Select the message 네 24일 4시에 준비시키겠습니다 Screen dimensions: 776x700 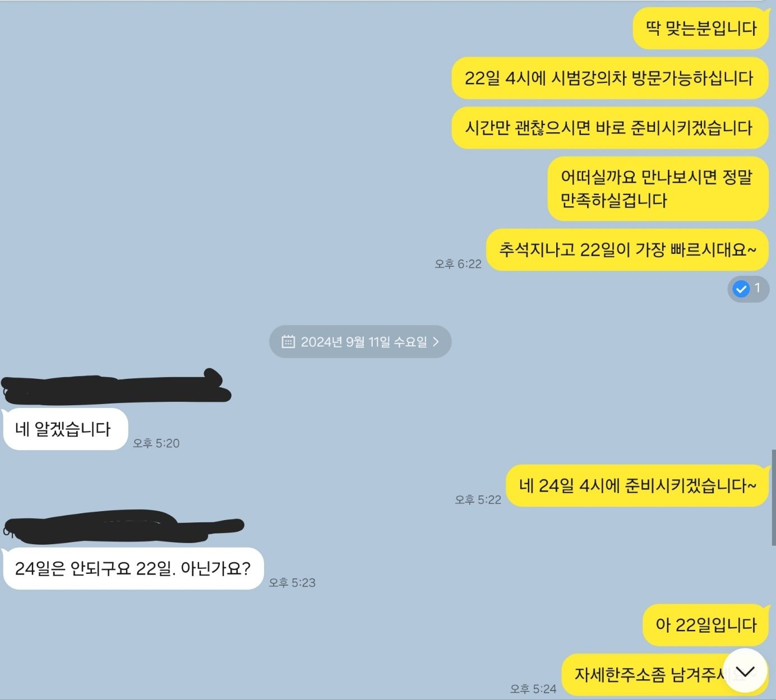click(637, 486)
